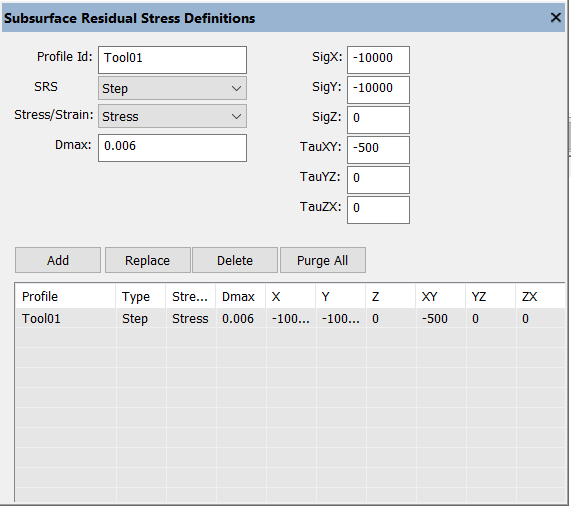The image size is (571, 506).
Task: Click the Replace button
Action: coord(147,260)
